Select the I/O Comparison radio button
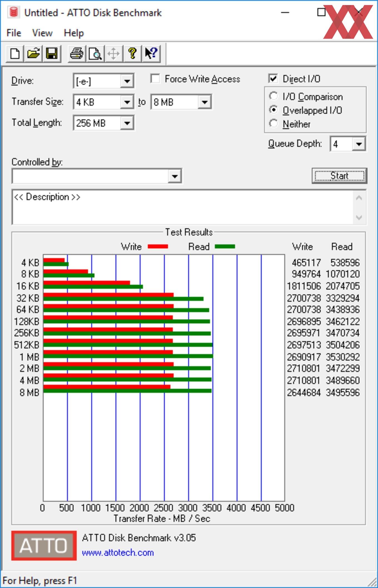This screenshot has height=588, width=378. [273, 96]
